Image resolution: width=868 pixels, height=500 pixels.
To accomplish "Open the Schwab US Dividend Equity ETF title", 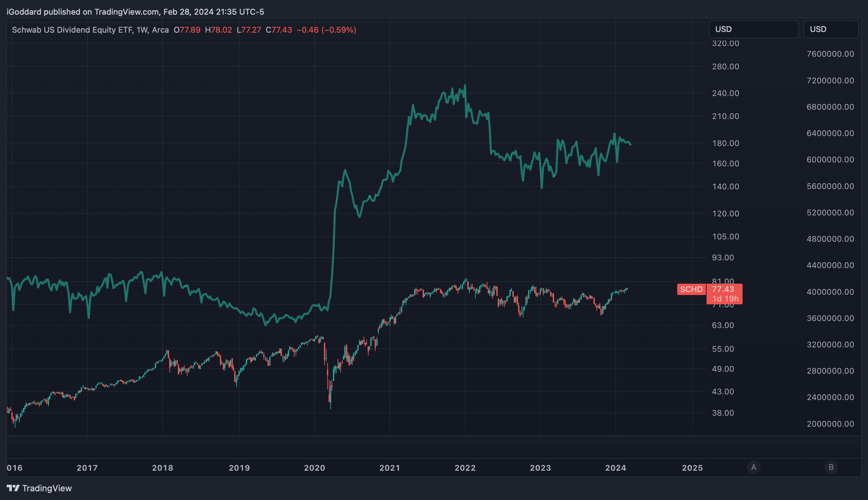I will coord(72,30).
